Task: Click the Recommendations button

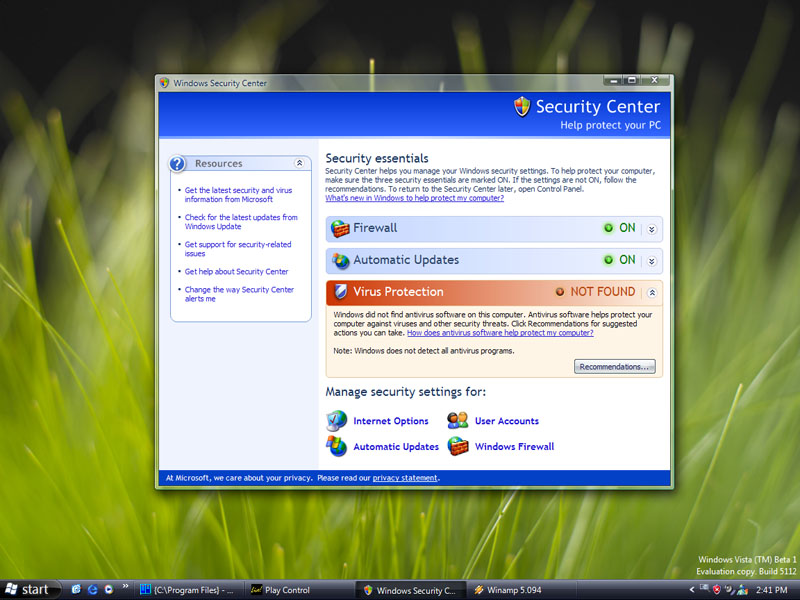Action: (x=614, y=367)
